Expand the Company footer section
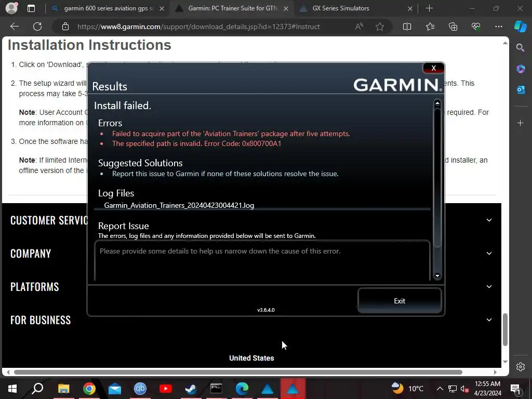 coord(489,253)
